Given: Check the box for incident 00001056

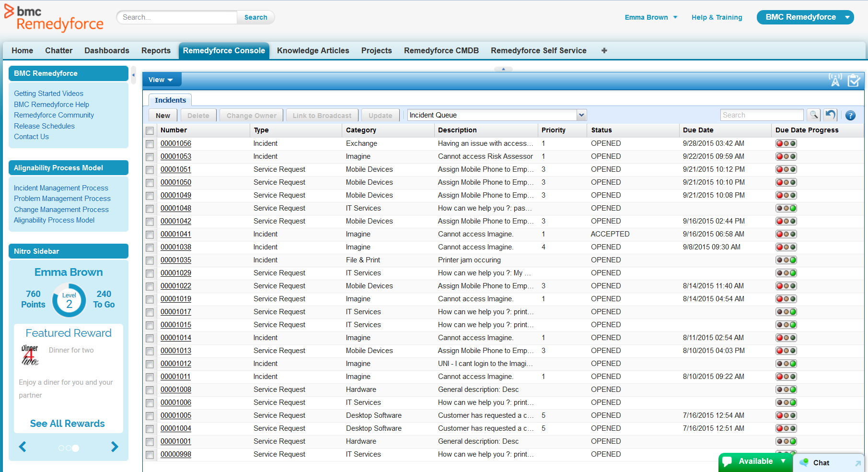Looking at the screenshot, I should [150, 144].
